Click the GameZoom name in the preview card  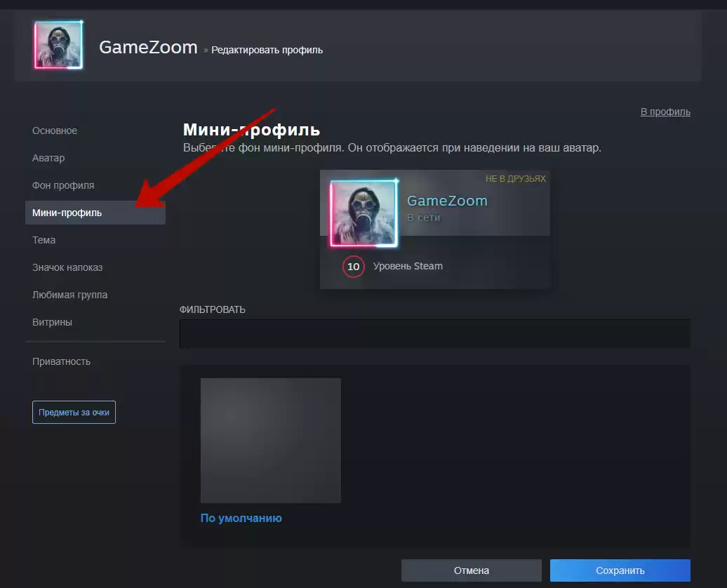tap(447, 201)
